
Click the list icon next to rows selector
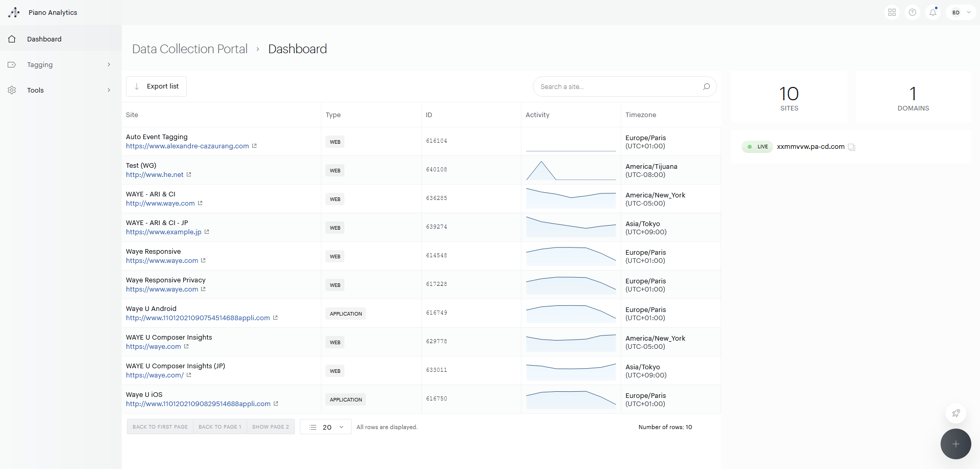(x=314, y=427)
